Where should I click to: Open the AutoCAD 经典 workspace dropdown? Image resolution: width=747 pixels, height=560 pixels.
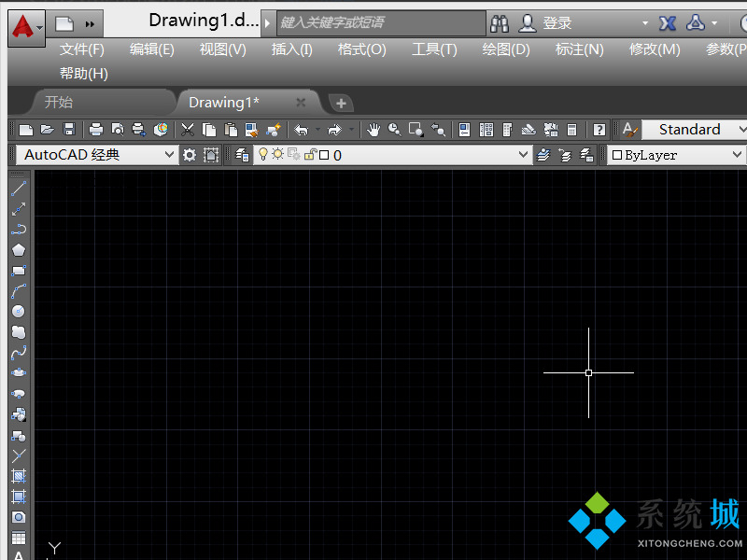[97, 155]
